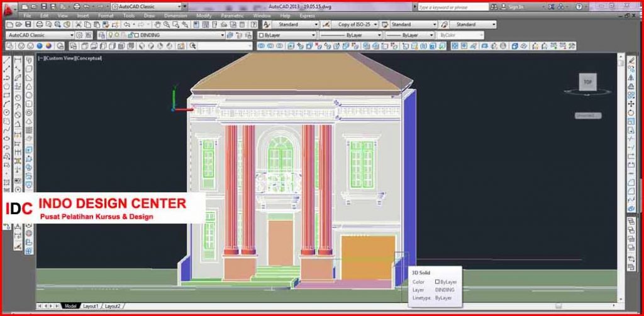Viewport: 644px width, 316px height.
Task: Click the keyword search input field
Action: [453, 6]
